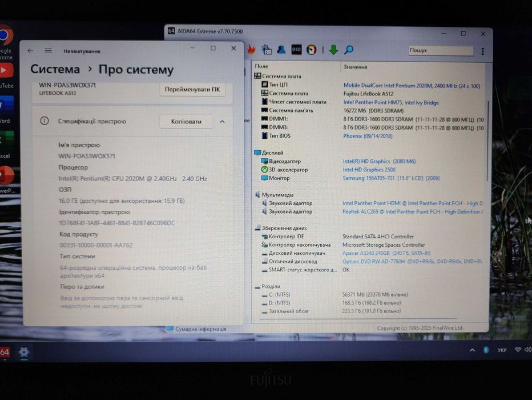Select the Оптичний дисковод row icon
The height and width of the screenshot is (400, 532).
click(x=265, y=262)
